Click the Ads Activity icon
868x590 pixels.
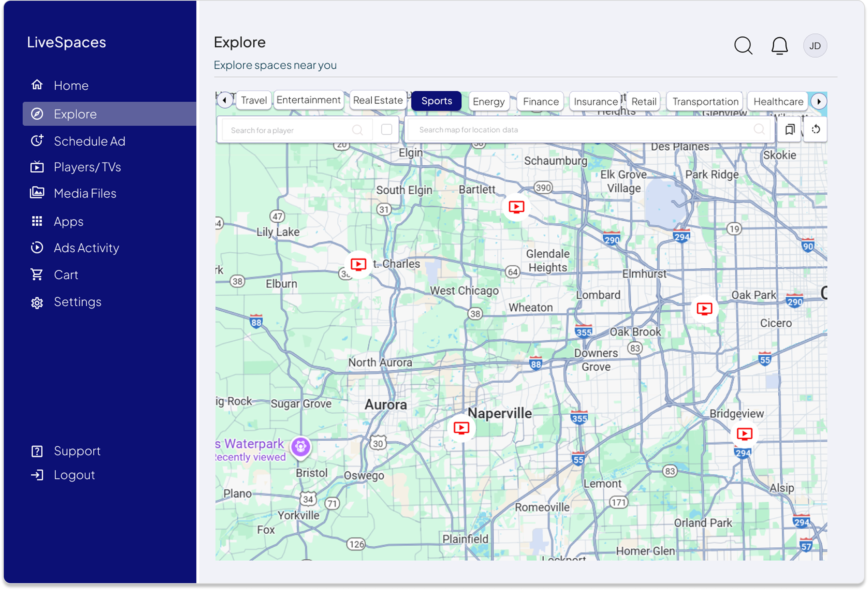click(37, 247)
